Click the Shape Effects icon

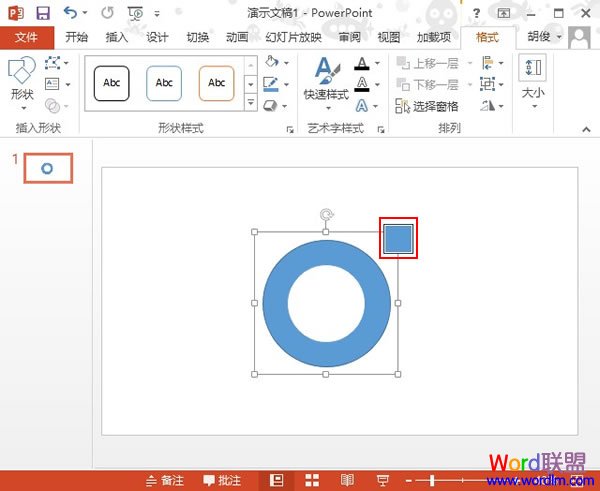271,105
